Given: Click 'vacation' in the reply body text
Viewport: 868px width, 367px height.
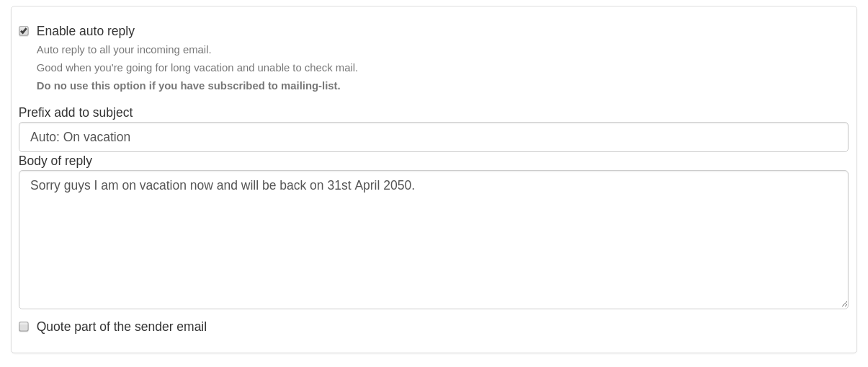Looking at the screenshot, I should click(x=163, y=185).
